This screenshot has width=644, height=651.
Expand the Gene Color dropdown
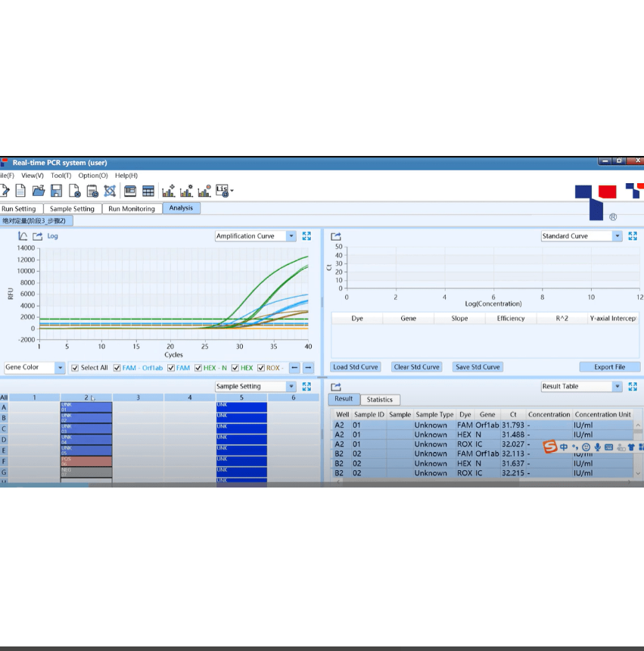click(x=61, y=367)
